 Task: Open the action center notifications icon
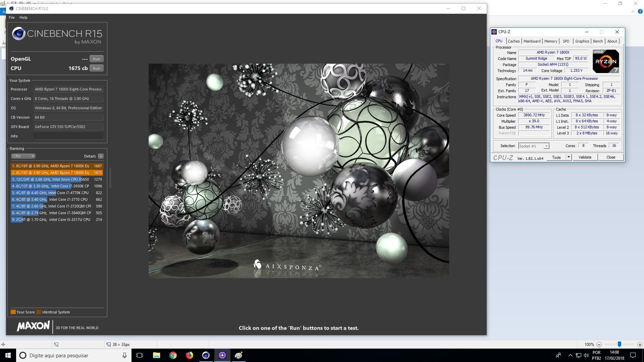click(633, 355)
